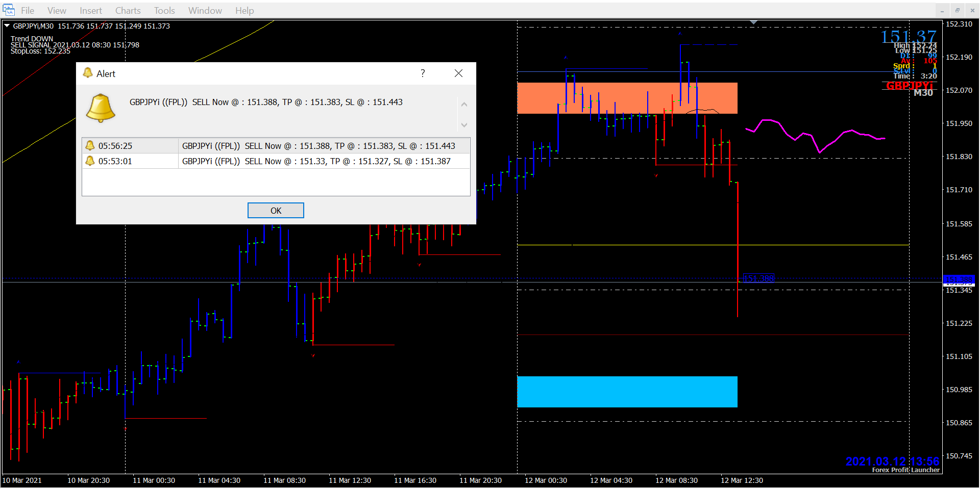Click the MetaTrader app icon beside File
The image size is (980, 489).
pos(9,10)
